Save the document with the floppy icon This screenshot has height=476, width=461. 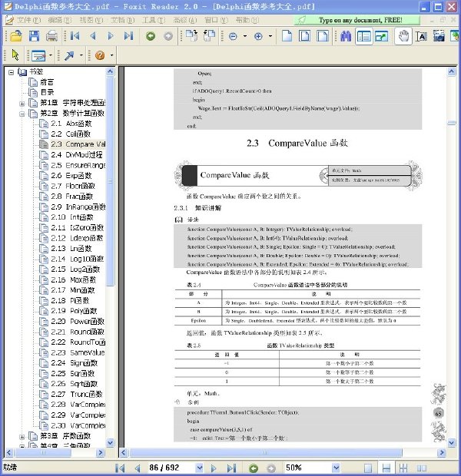coord(34,36)
